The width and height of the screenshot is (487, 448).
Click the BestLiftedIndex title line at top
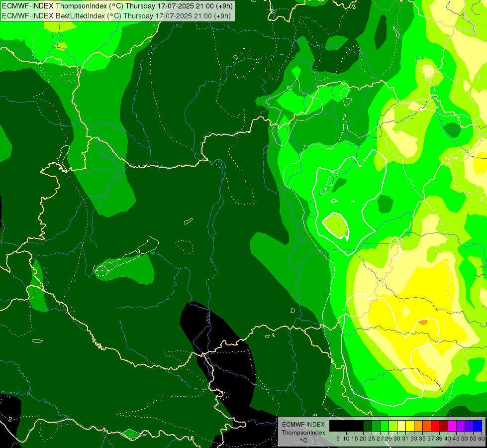point(116,16)
